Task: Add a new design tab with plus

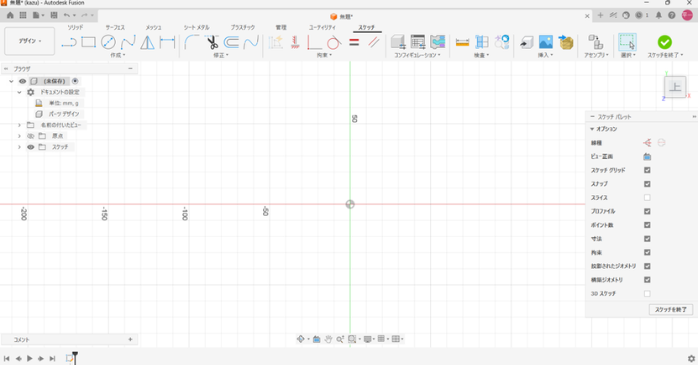Action: coord(600,15)
